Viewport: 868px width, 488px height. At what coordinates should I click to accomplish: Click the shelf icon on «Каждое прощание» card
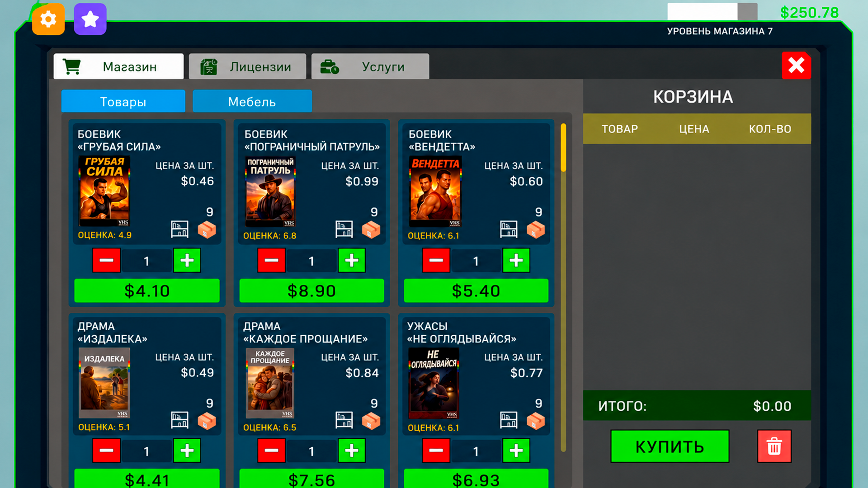(x=344, y=420)
